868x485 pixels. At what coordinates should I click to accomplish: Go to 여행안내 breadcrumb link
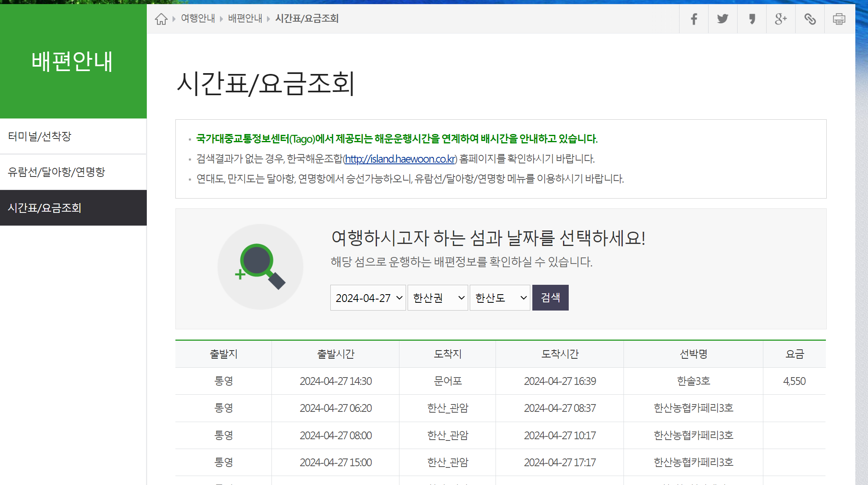(x=198, y=18)
